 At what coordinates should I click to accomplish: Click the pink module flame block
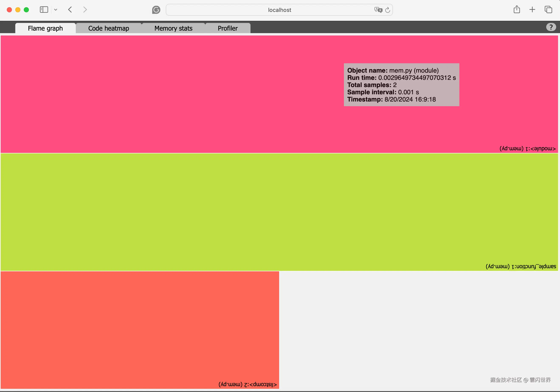pos(171,94)
